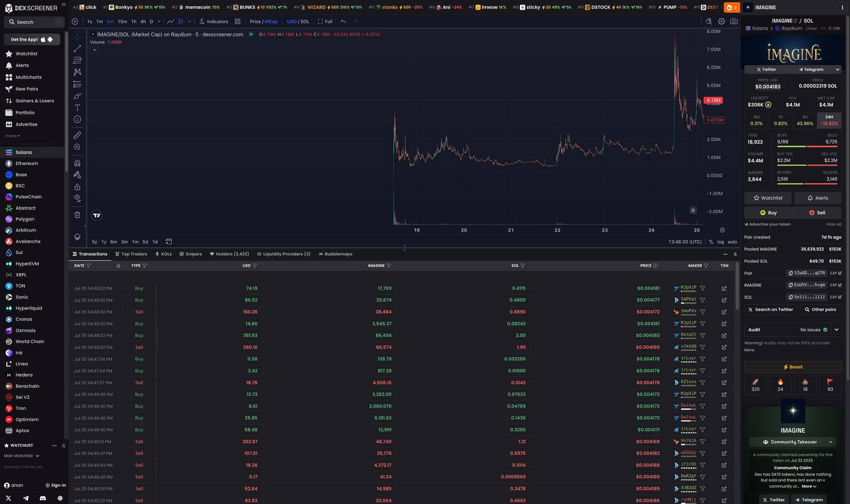Click the magnet mode icon
The height and width of the screenshot is (504, 850).
pos(77,163)
